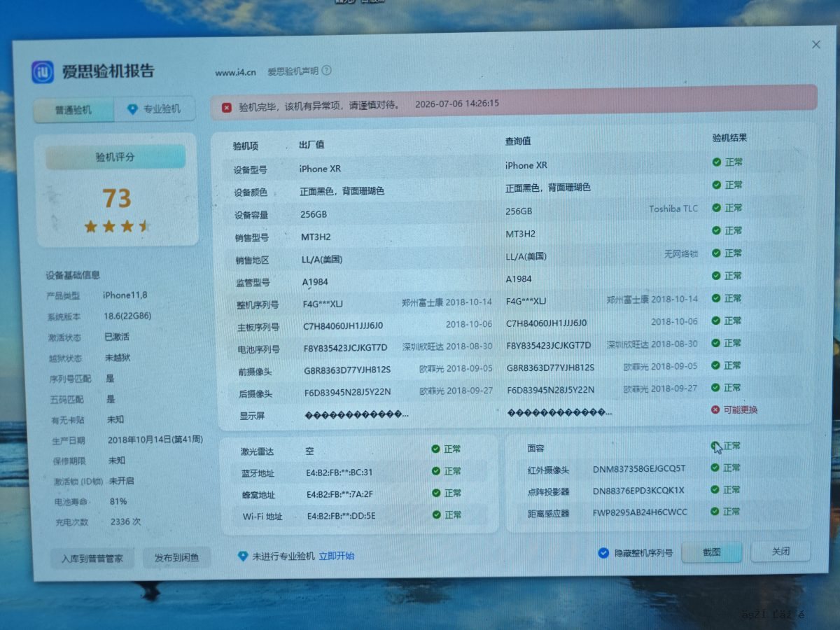Close the report dialog with the X
The height and width of the screenshot is (630, 840).
point(816,45)
